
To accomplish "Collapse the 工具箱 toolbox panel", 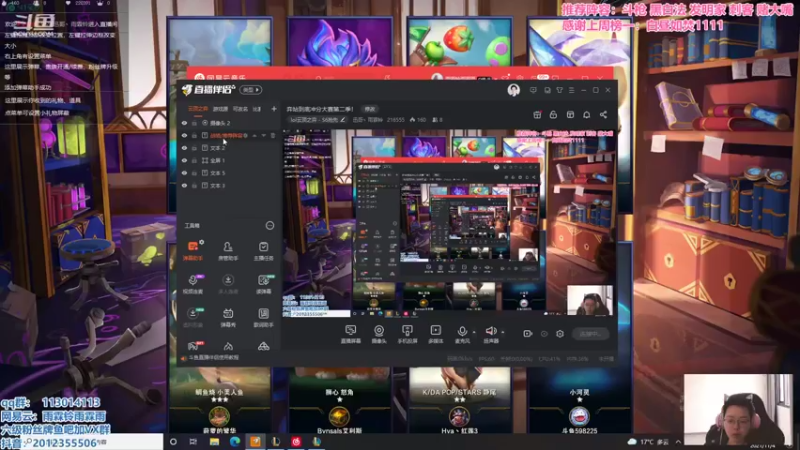I will tap(270, 226).
